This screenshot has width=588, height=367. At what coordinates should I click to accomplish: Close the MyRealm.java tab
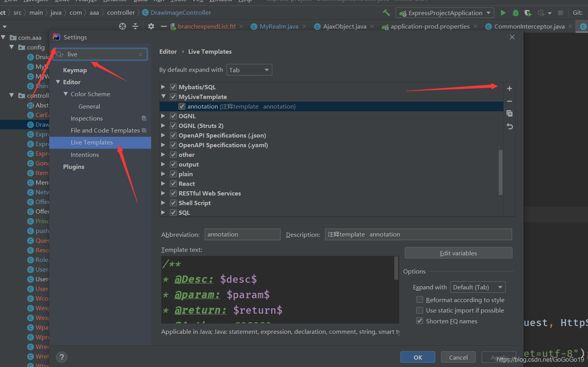304,26
